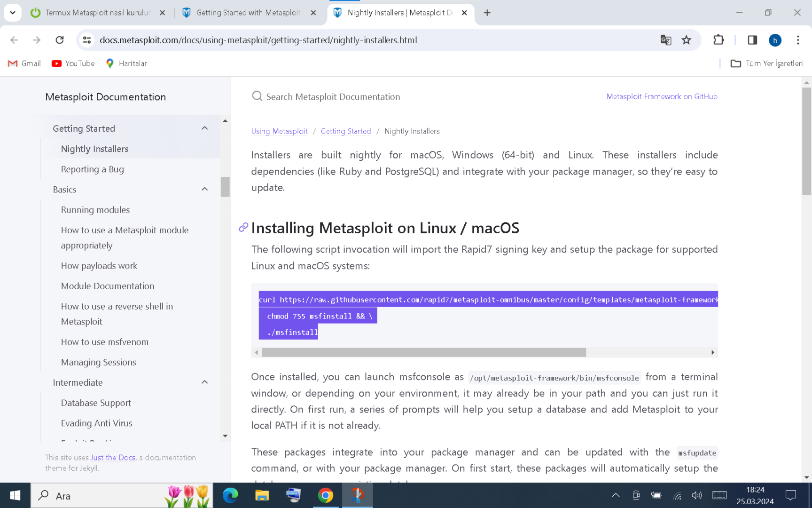Open Database Support sidebar page
Image resolution: width=812 pixels, height=508 pixels.
click(96, 403)
